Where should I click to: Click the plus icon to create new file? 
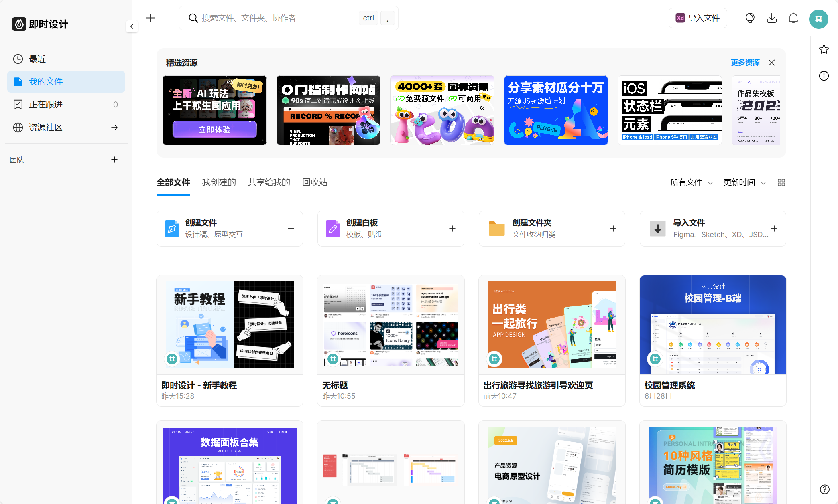[151, 18]
